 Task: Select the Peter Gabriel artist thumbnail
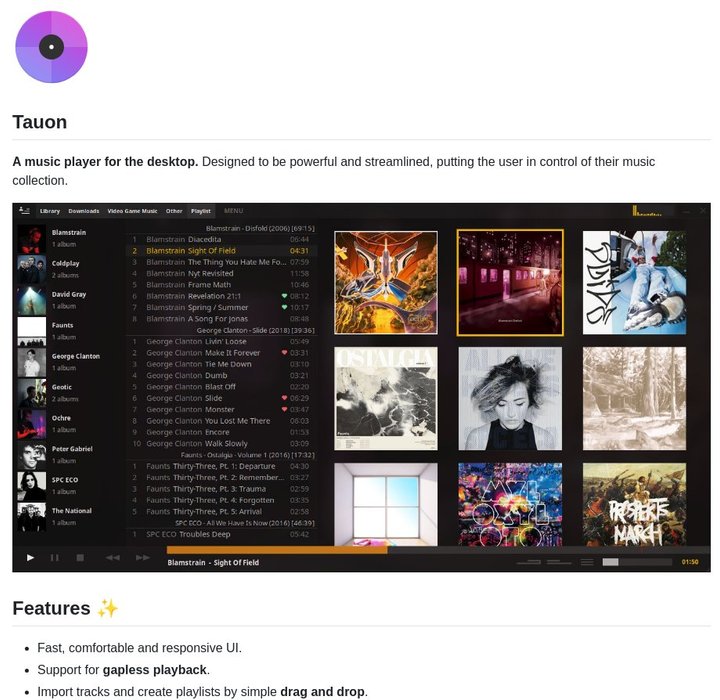click(x=32, y=455)
